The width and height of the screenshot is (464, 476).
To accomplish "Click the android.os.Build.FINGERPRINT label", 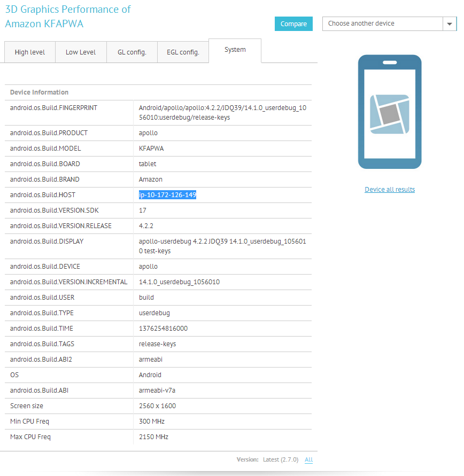I will 53,108.
